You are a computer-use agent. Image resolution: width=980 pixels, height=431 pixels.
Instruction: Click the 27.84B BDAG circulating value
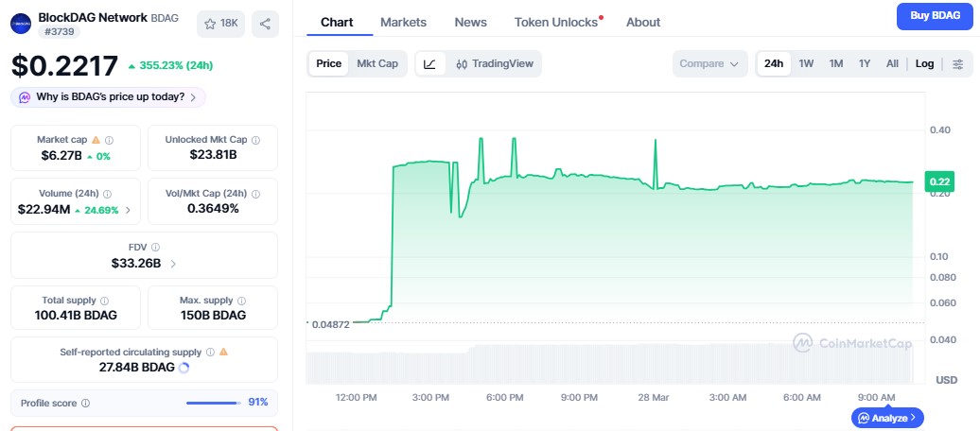tap(137, 368)
